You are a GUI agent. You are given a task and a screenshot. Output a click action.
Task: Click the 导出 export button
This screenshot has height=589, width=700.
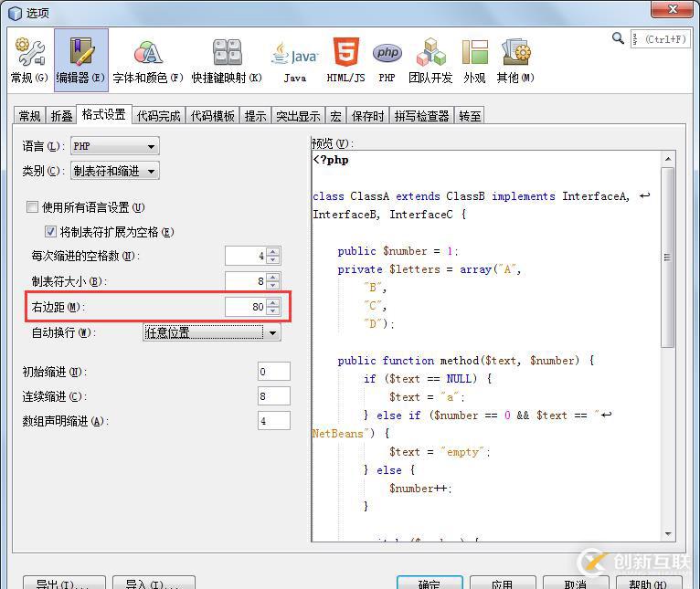pyautogui.click(x=64, y=583)
